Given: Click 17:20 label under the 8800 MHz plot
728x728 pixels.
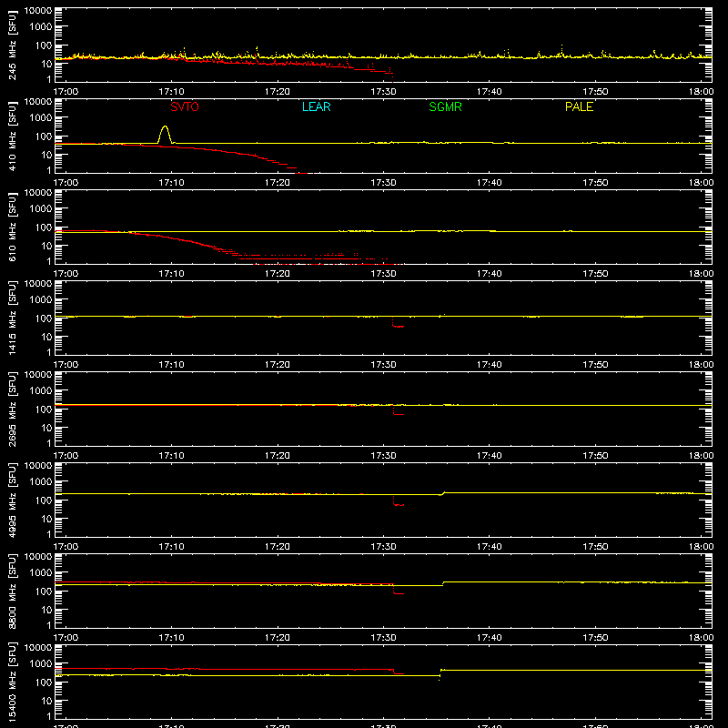Looking at the screenshot, I should 278,638.
